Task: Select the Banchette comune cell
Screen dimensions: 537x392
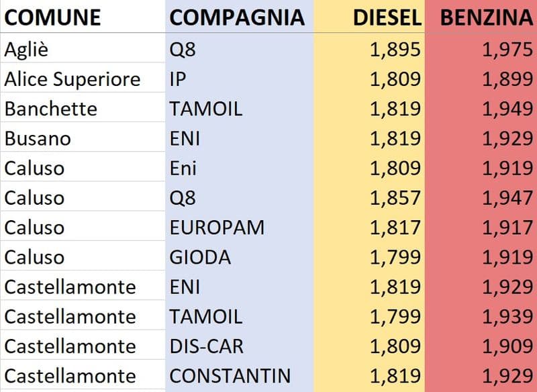Action: coord(51,109)
